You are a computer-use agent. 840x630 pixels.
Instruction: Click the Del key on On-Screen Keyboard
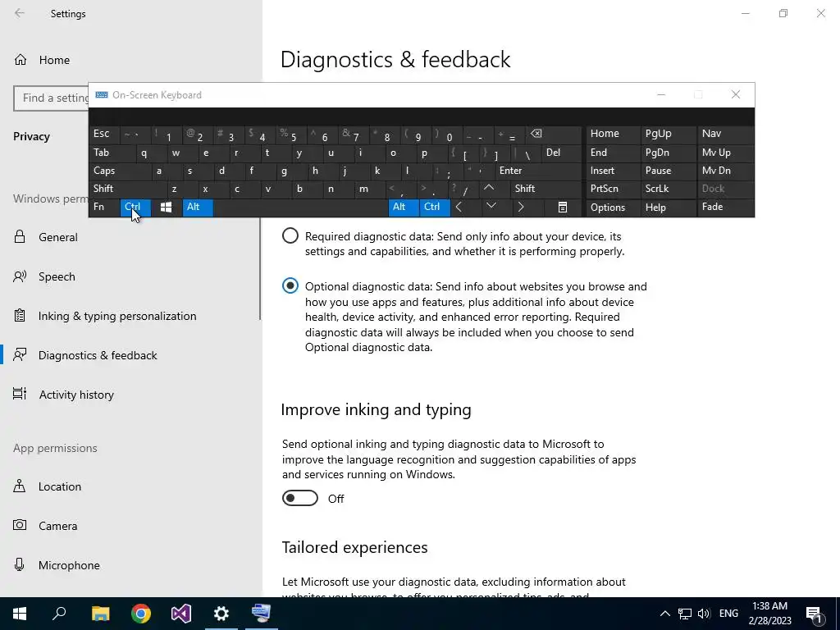tap(561, 153)
